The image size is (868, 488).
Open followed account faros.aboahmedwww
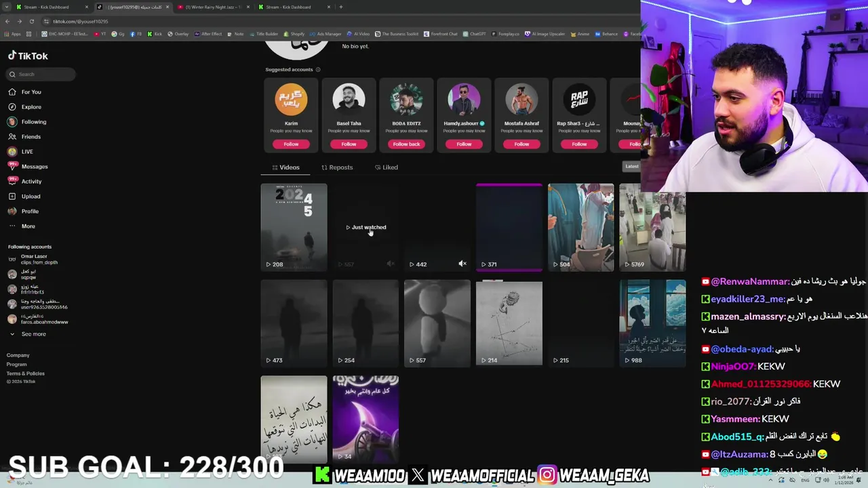point(38,319)
